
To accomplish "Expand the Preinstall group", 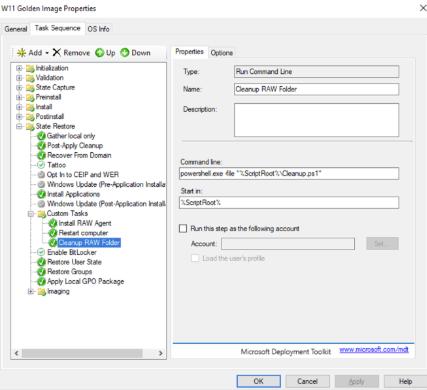I will (x=19, y=97).
